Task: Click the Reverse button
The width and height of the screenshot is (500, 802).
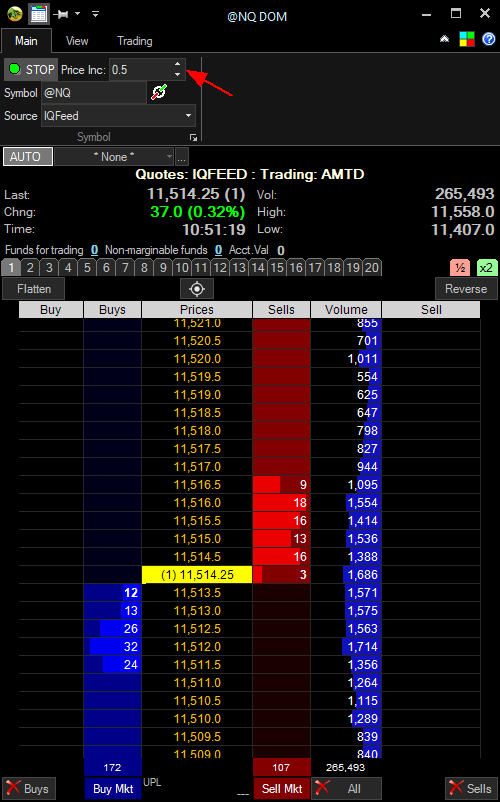Action: [466, 289]
